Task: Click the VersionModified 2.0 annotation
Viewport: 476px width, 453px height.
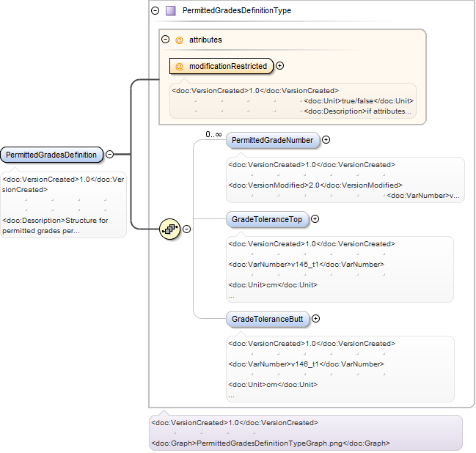Action: [315, 185]
